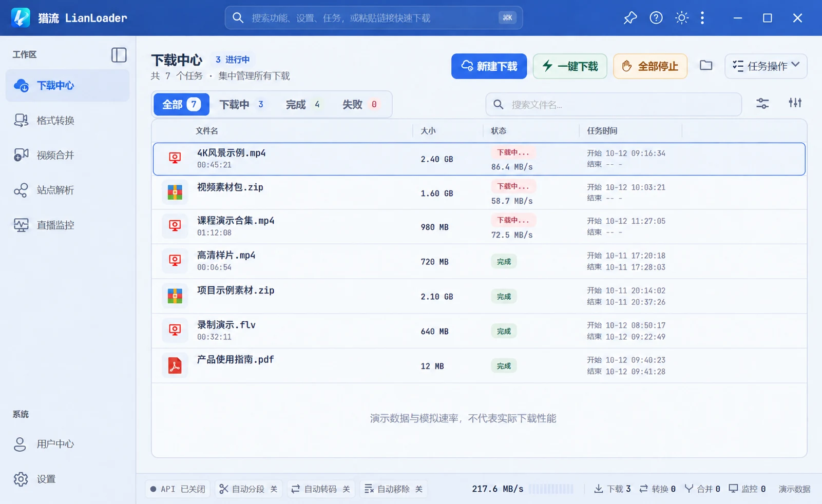The width and height of the screenshot is (822, 504).
Task: Click the 转换 0 status bar counter
Action: click(657, 489)
